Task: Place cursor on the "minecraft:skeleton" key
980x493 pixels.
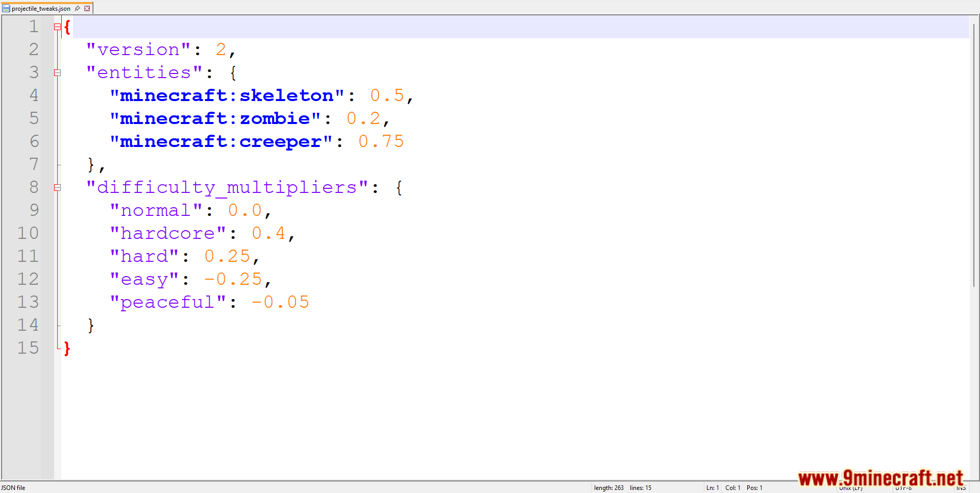Action: tap(227, 95)
